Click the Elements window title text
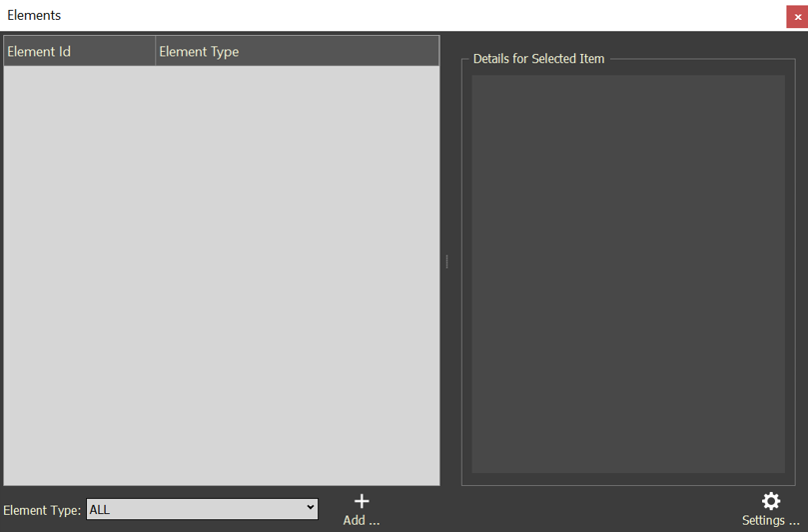 point(34,15)
